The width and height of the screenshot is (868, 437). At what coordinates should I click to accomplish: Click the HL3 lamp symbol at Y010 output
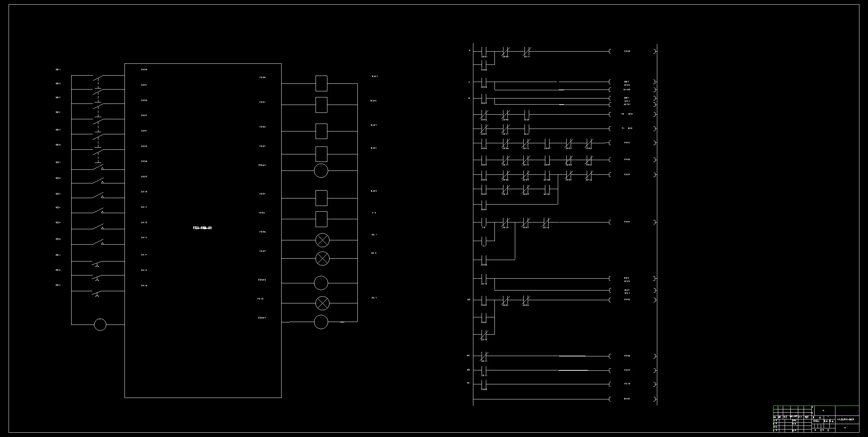pos(322,303)
